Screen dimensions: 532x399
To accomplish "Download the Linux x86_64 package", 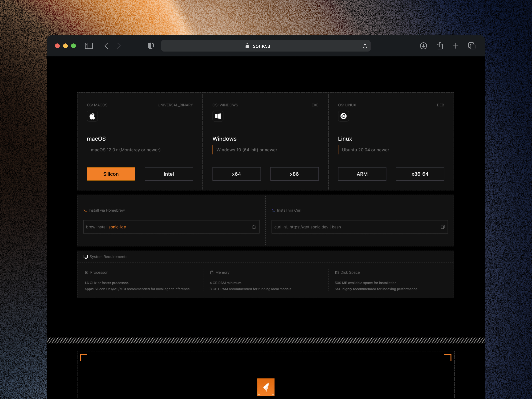I will [x=420, y=174].
